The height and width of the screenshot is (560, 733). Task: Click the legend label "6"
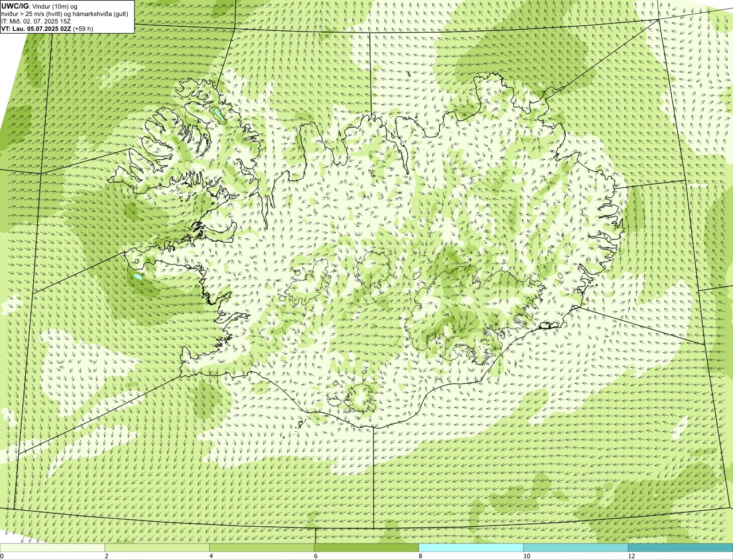coord(316,556)
